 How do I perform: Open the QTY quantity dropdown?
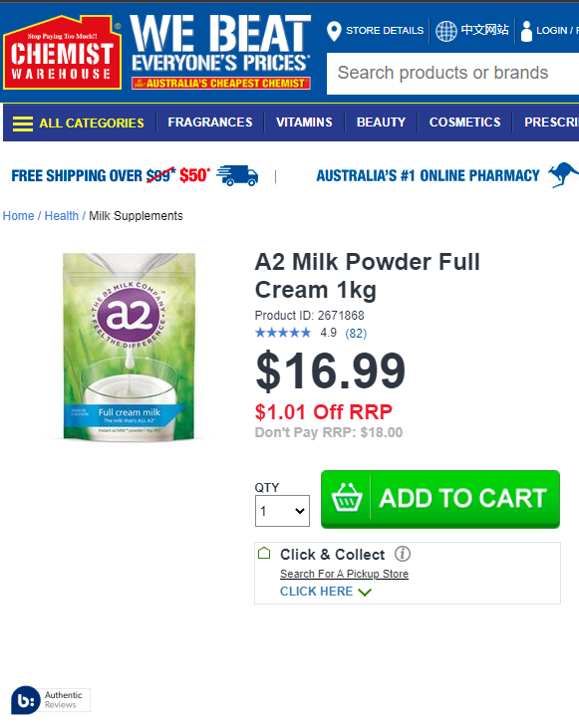(x=282, y=511)
